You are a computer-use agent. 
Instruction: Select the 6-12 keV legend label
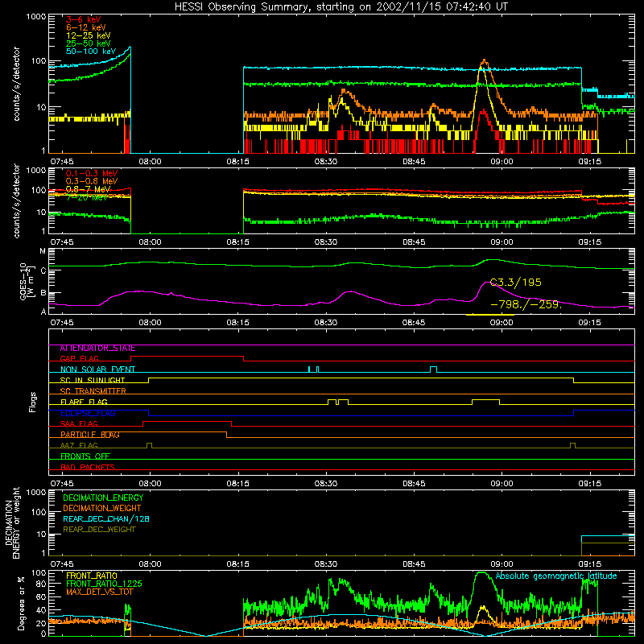pyautogui.click(x=86, y=27)
